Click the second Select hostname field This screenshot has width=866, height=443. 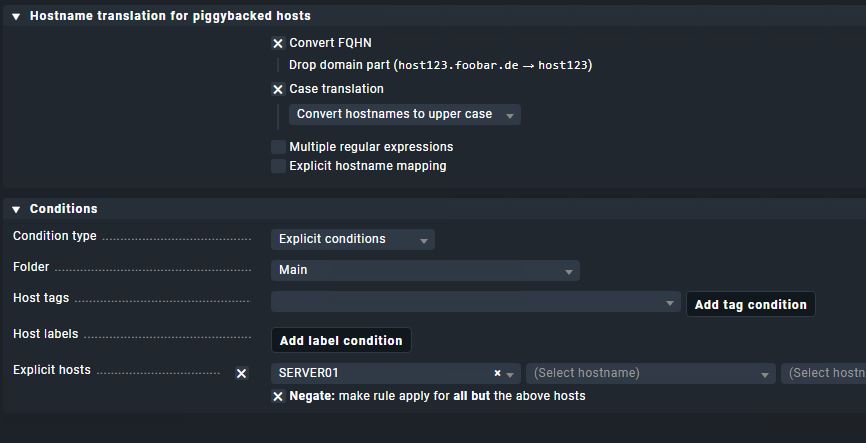click(650, 373)
